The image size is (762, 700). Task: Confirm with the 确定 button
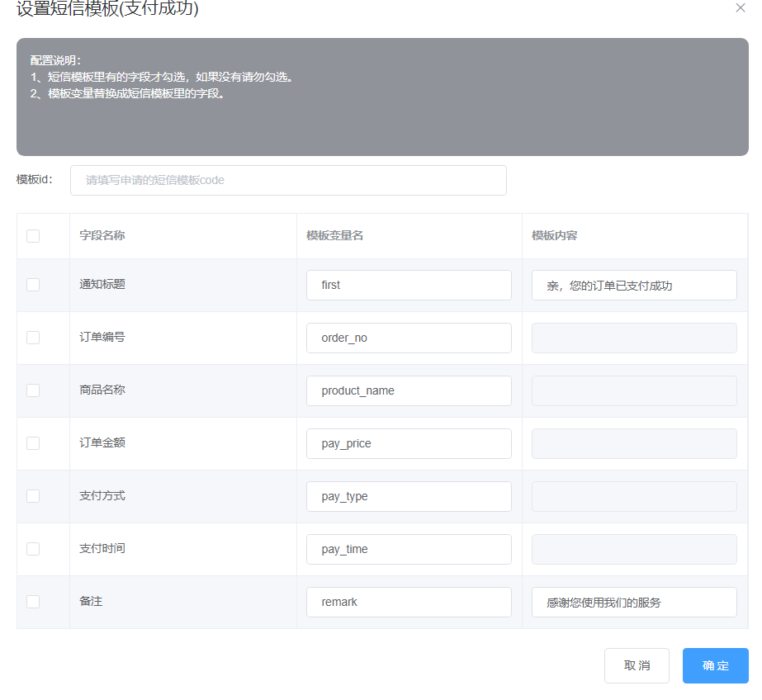tap(715, 665)
